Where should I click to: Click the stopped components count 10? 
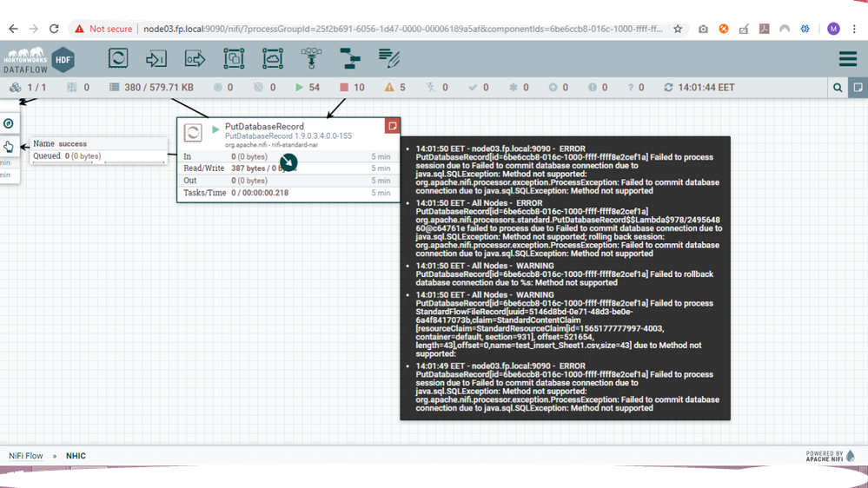point(352,88)
